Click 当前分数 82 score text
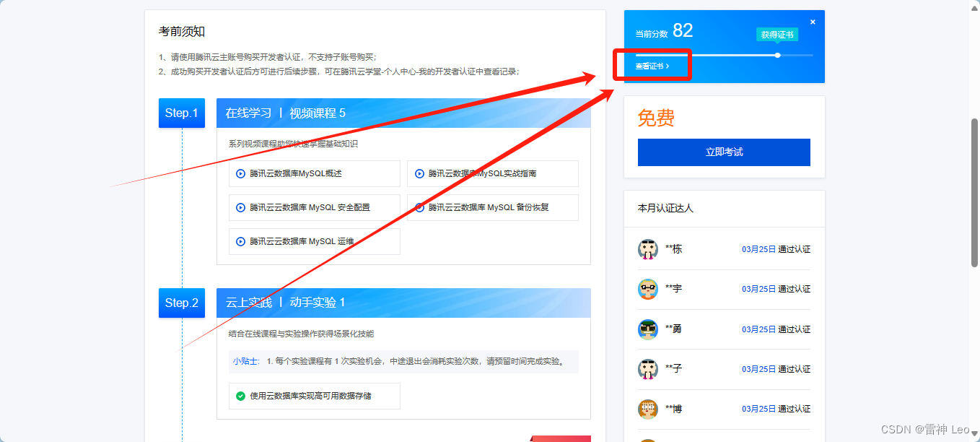 pyautogui.click(x=664, y=31)
